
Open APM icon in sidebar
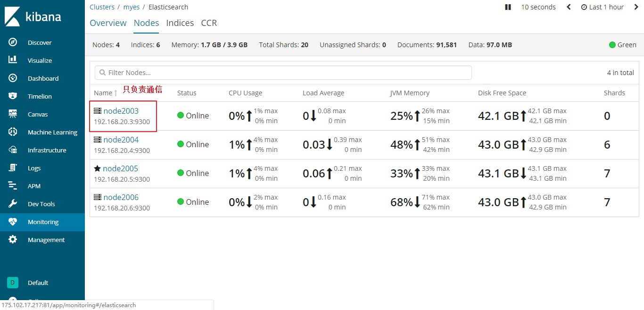click(13, 186)
